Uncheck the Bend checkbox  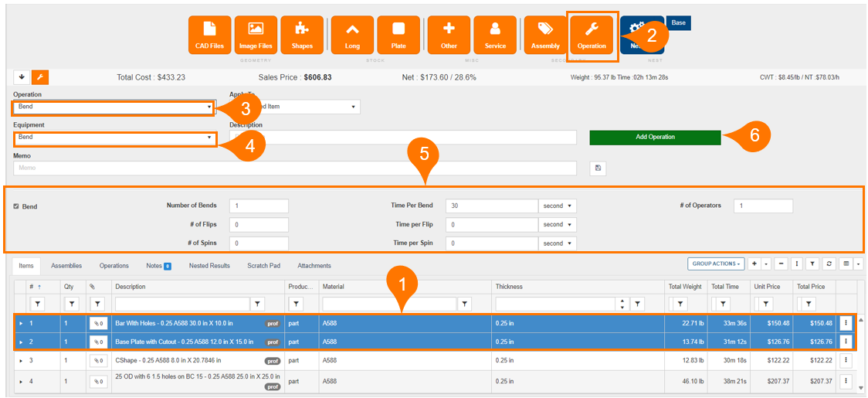pyautogui.click(x=17, y=206)
